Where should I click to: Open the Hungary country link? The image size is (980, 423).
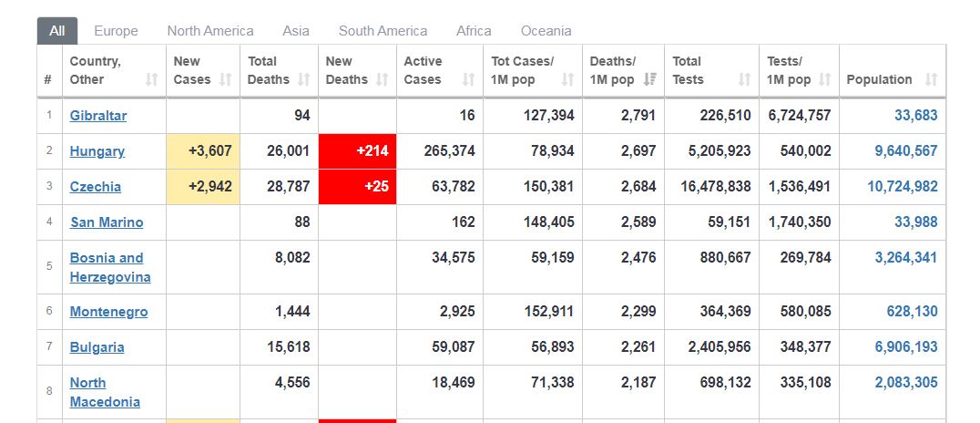pyautogui.click(x=97, y=151)
